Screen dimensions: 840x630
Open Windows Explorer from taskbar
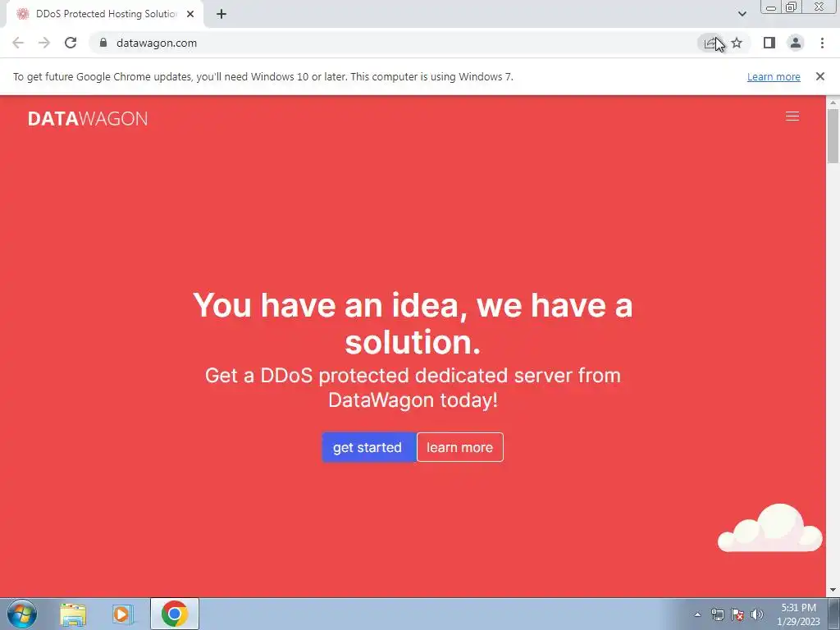[73, 614]
